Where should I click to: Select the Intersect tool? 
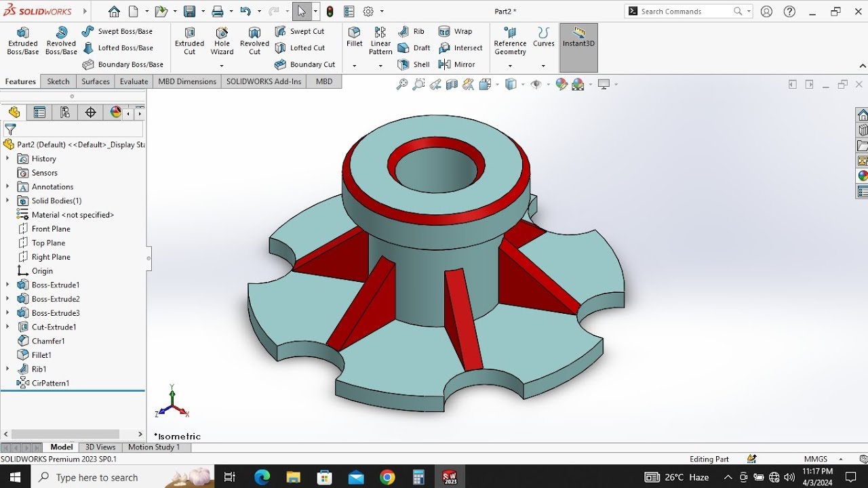[461, 48]
